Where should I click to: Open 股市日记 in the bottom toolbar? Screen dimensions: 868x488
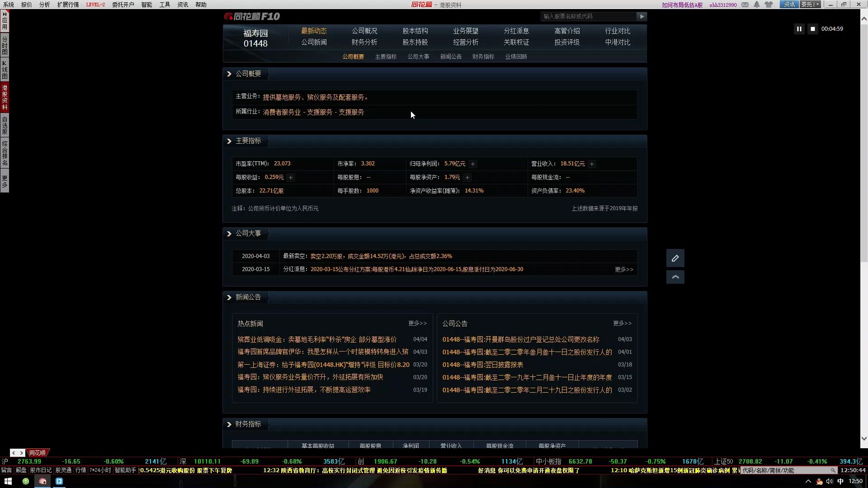(41, 470)
